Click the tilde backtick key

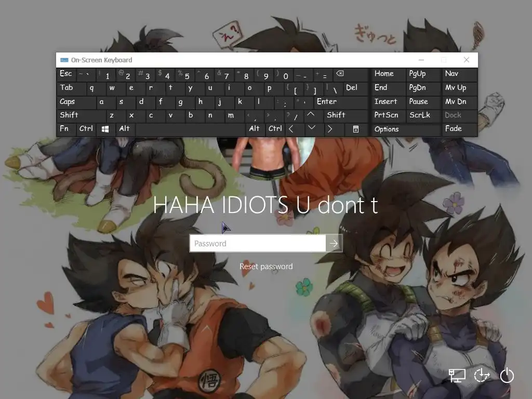point(86,75)
